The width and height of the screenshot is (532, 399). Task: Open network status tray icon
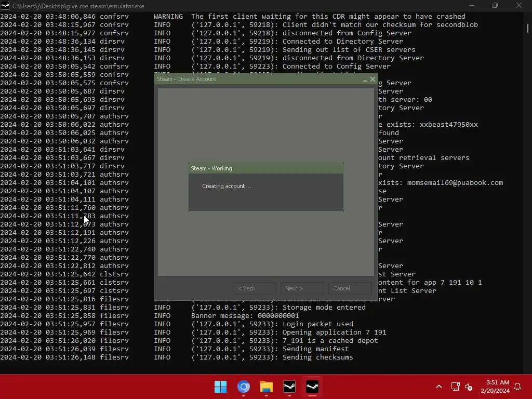[455, 387]
